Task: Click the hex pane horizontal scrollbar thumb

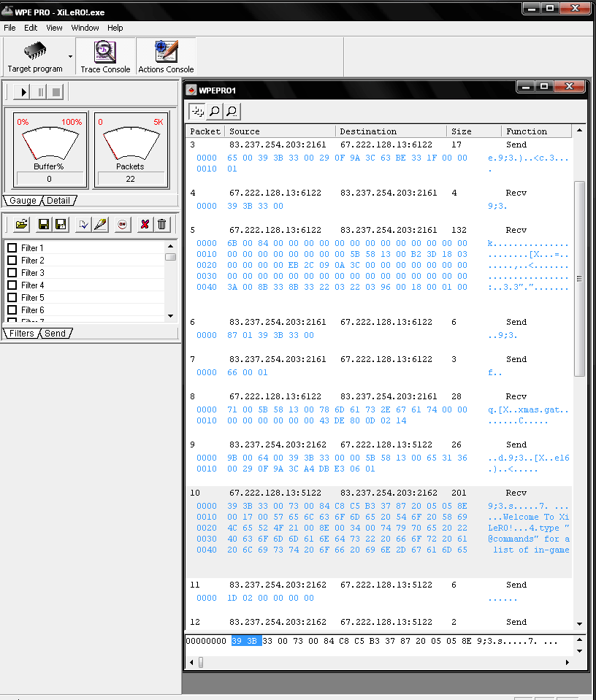Action: [201, 662]
